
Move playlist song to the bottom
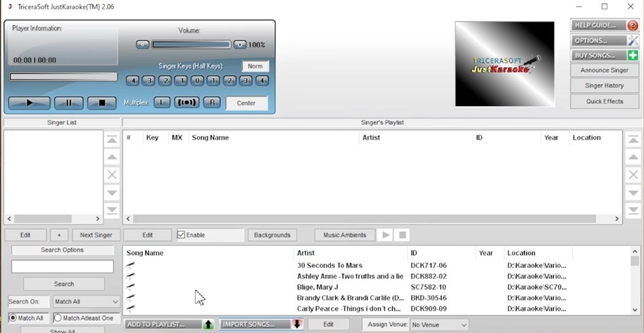click(x=633, y=210)
